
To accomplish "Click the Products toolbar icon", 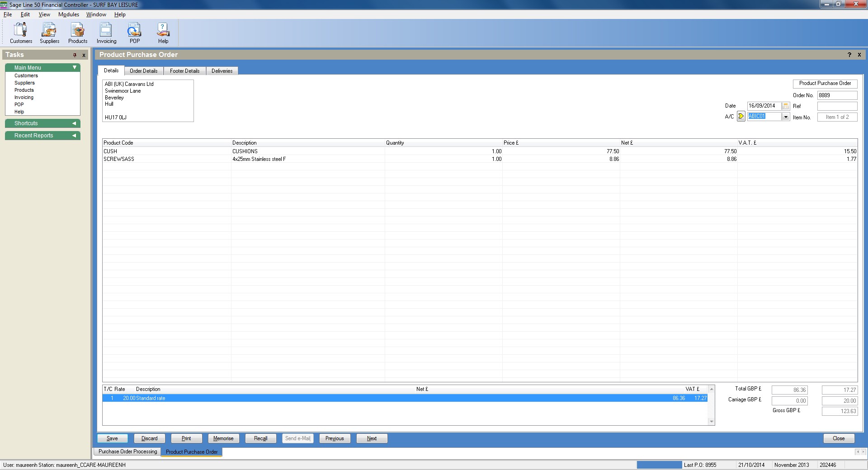I will tap(78, 33).
